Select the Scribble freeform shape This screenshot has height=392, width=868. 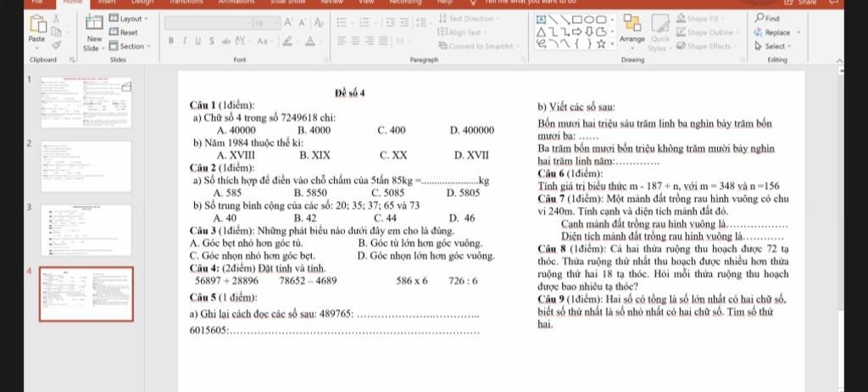[542, 44]
